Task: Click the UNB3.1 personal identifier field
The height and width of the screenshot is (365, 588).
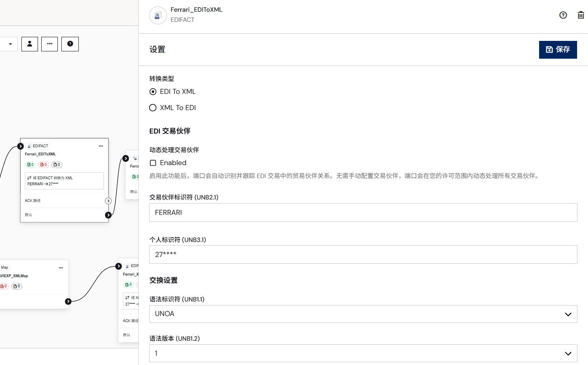Action: [363, 255]
